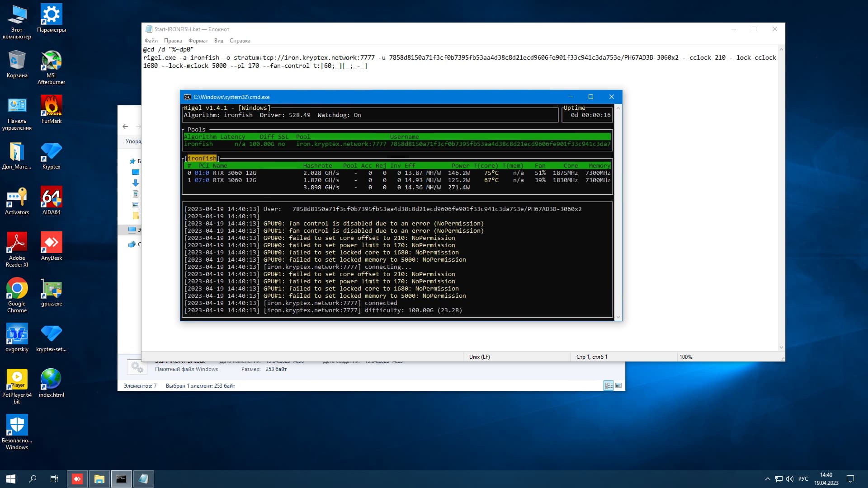Click Notepad vertical scrollbar down arrow
The width and height of the screenshot is (868, 488).
(x=781, y=347)
